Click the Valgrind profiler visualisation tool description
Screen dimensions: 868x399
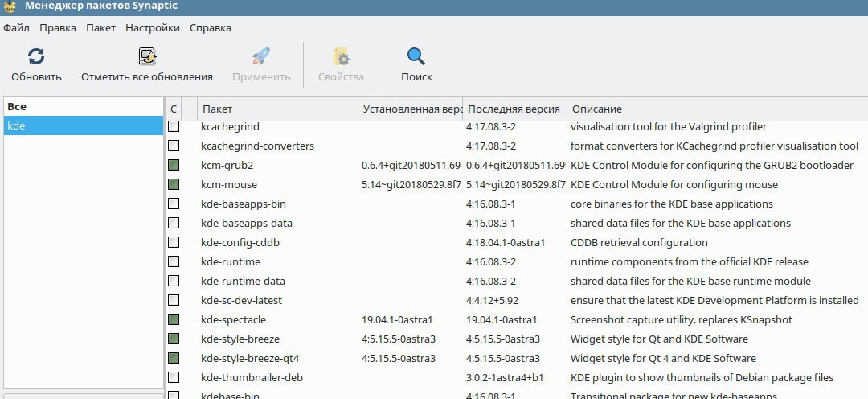click(x=669, y=127)
